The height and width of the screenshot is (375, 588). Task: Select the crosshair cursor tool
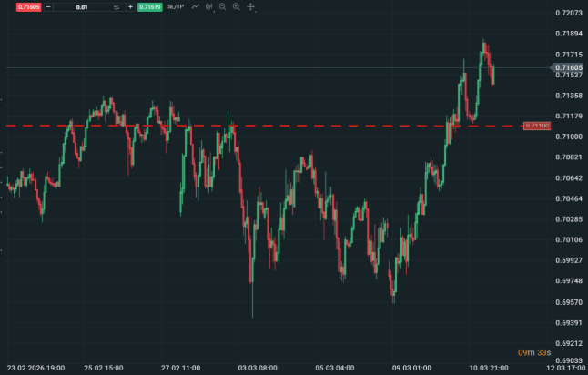(250, 6)
